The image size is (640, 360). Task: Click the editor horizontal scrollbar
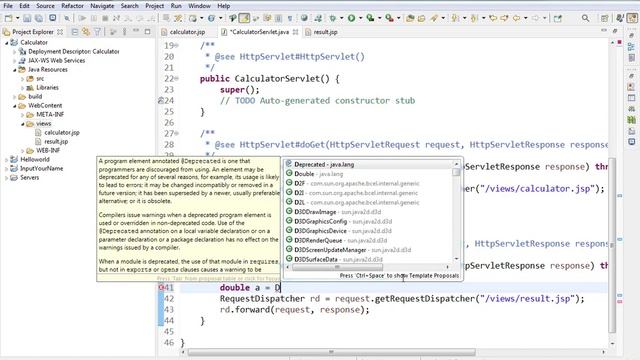331,351
